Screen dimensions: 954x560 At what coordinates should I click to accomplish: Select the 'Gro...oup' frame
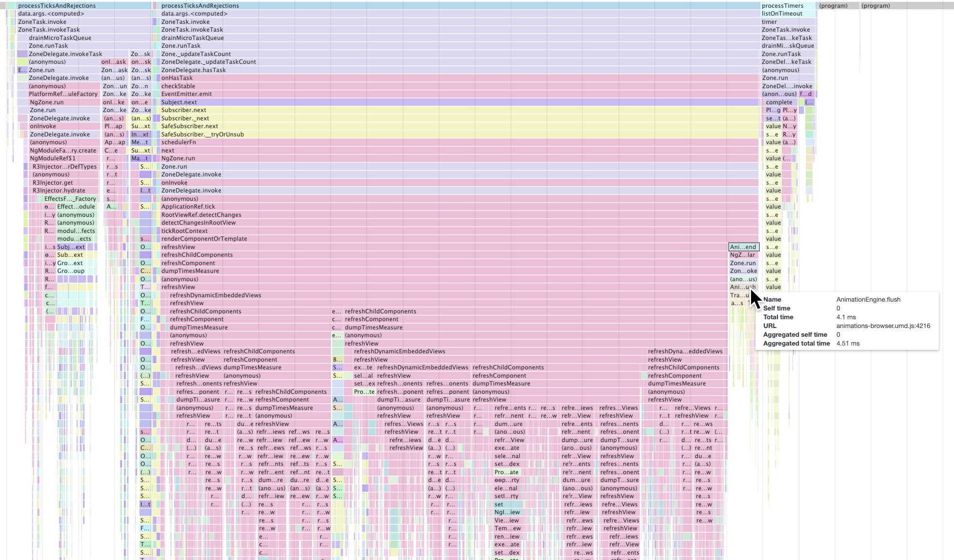71,271
